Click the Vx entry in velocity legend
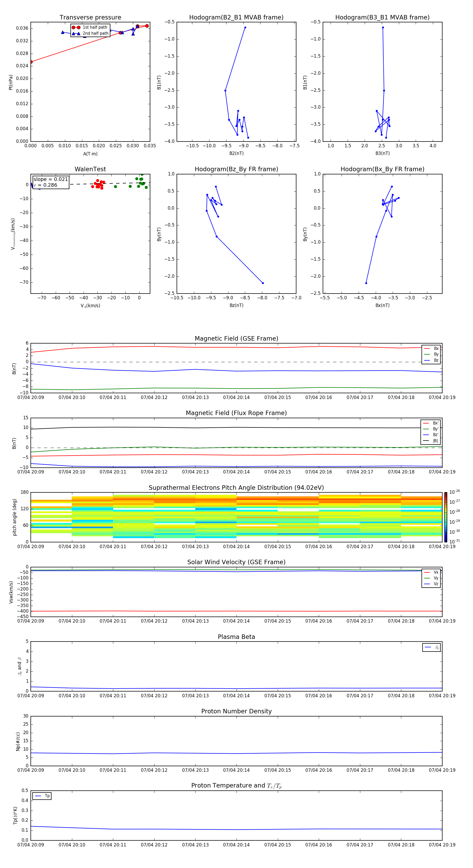This screenshot has width=473, height=868. point(431,573)
